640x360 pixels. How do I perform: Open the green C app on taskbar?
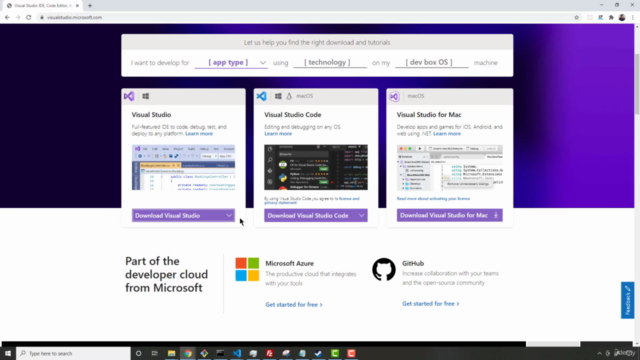click(x=335, y=353)
